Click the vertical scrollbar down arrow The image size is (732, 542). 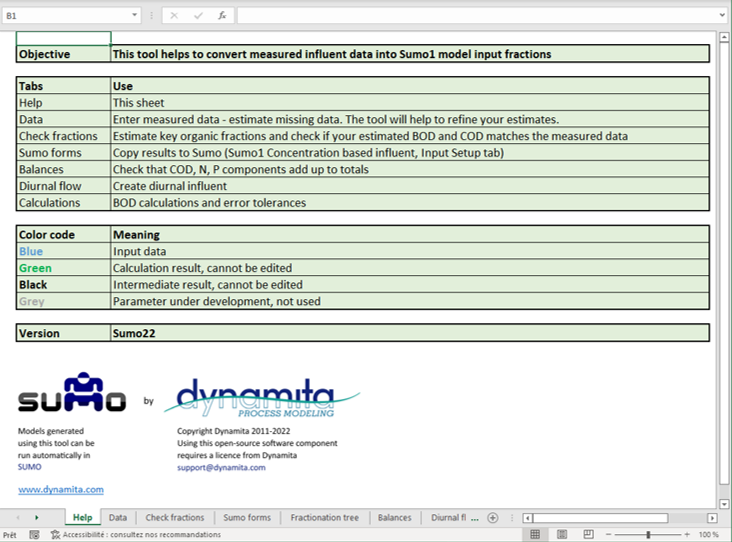pos(724,502)
